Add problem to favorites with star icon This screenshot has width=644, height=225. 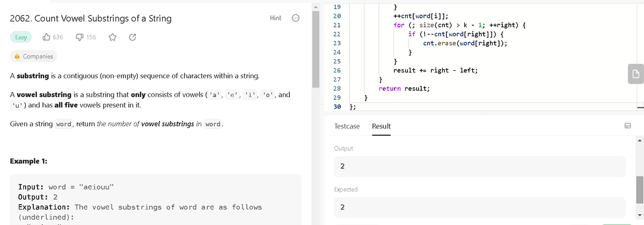pos(113,37)
